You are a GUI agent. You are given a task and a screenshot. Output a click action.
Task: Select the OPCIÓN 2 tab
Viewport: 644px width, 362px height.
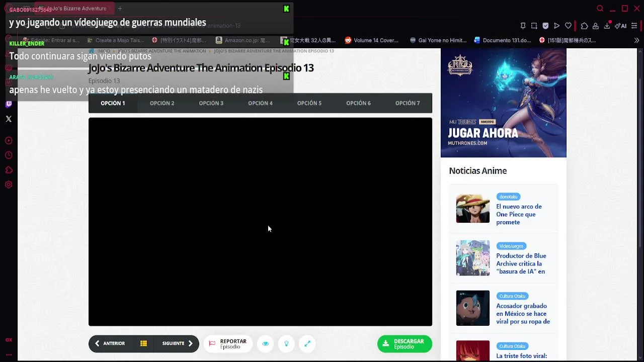pyautogui.click(x=162, y=103)
